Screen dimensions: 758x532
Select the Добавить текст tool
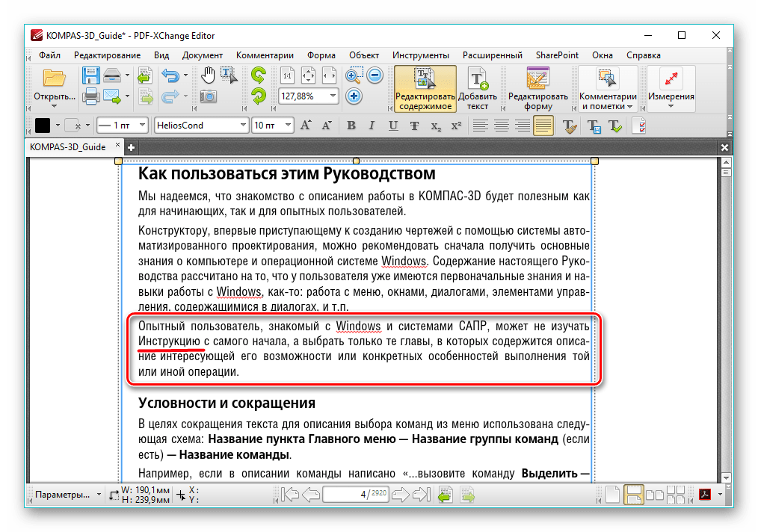[x=478, y=86]
